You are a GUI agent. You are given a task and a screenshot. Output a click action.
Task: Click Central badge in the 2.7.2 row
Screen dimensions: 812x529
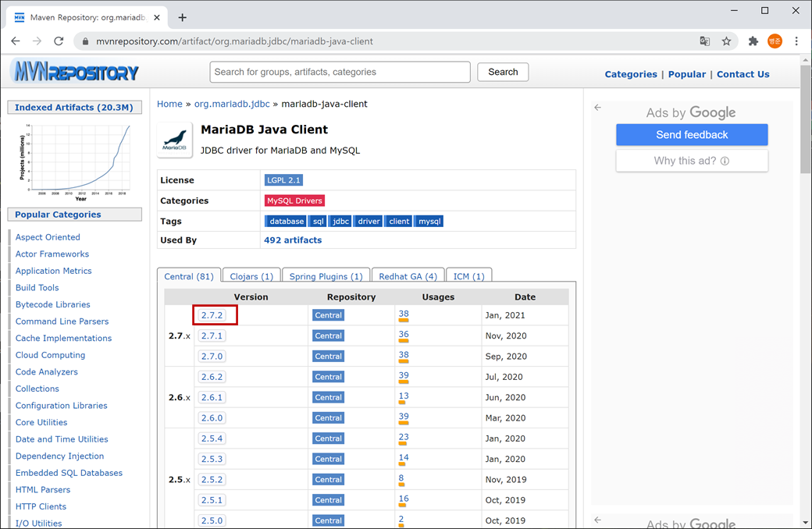pos(329,315)
